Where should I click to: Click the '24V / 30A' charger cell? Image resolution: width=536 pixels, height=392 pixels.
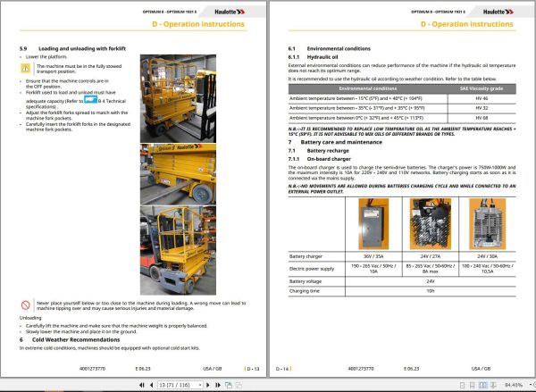tap(487, 256)
